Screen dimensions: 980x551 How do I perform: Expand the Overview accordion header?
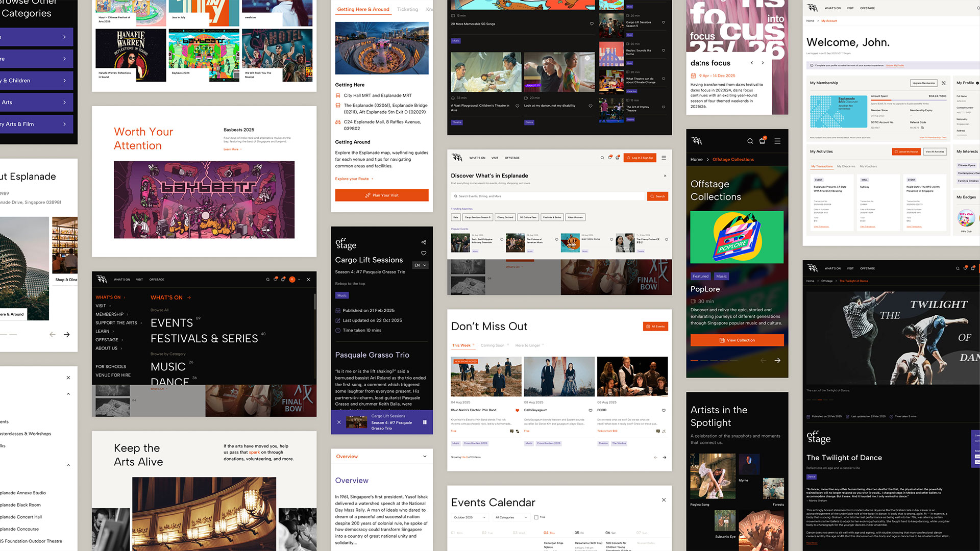click(x=382, y=457)
